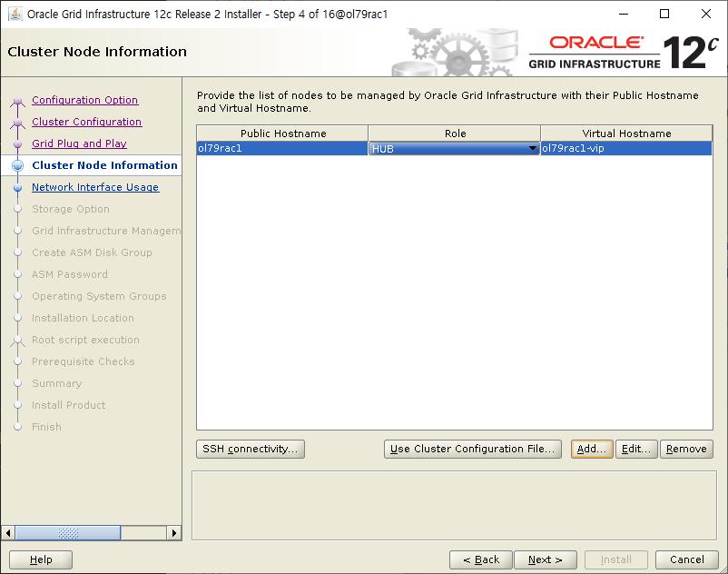Select the ol79rac1-vip virtual hostname cell
Viewport: 728px width, 574px height.
(x=626, y=149)
